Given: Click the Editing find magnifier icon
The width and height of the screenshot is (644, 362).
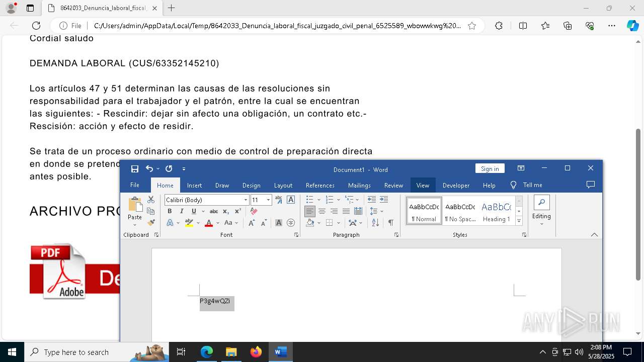Looking at the screenshot, I should coord(542,203).
